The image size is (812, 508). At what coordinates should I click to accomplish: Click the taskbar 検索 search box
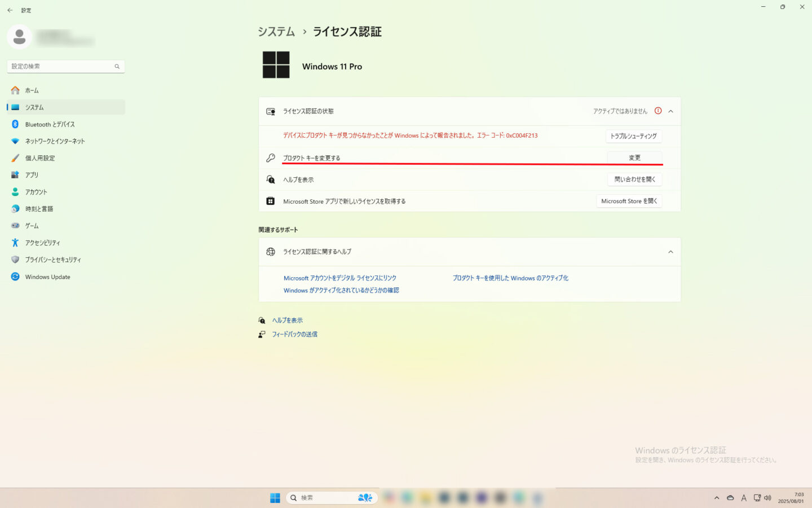(x=332, y=498)
